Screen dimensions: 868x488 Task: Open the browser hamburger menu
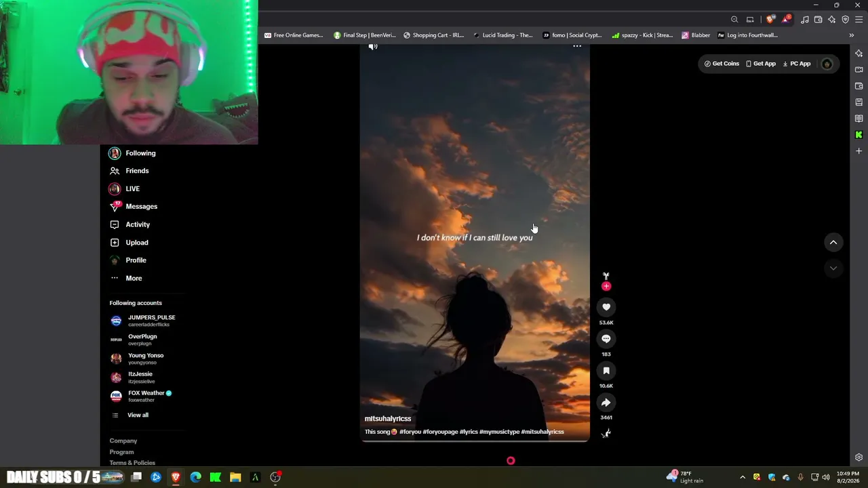859,20
